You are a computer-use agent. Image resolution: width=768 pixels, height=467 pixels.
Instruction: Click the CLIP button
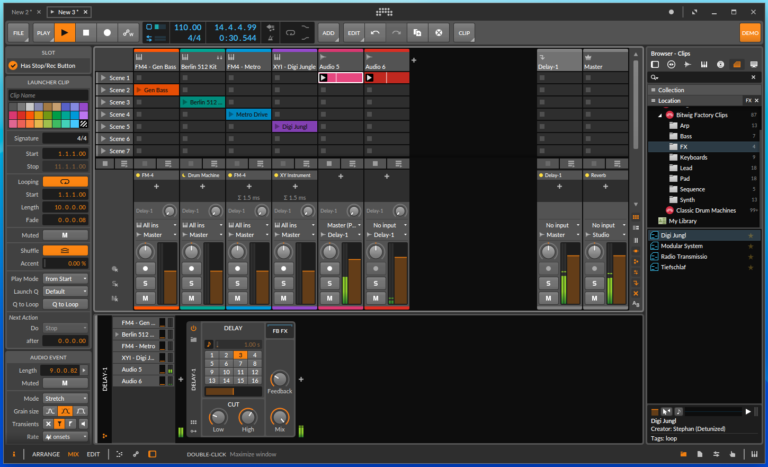464,33
